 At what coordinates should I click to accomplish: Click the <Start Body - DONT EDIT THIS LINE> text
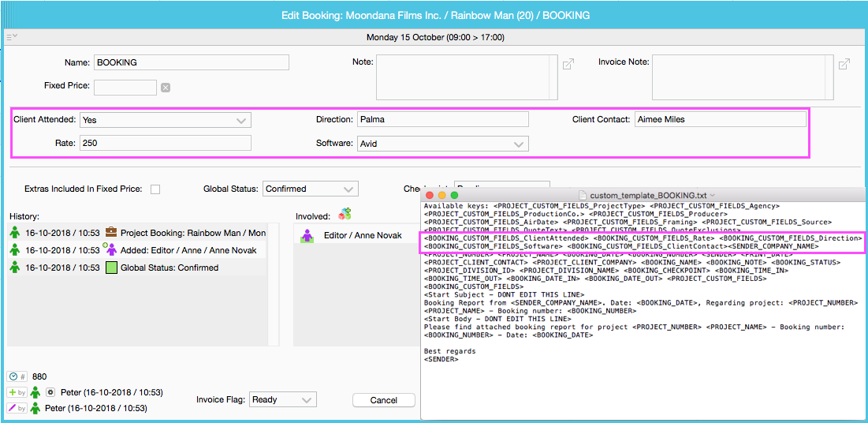pyautogui.click(x=497, y=319)
